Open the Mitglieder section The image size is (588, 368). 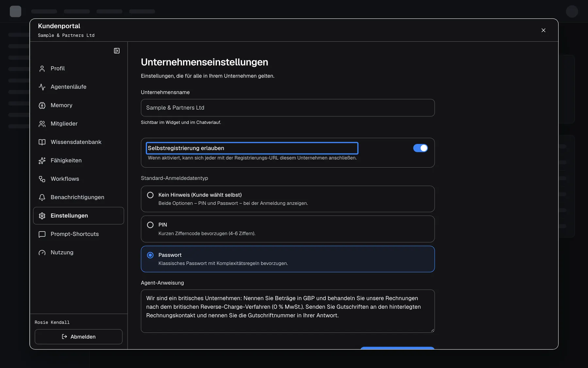[78, 124]
